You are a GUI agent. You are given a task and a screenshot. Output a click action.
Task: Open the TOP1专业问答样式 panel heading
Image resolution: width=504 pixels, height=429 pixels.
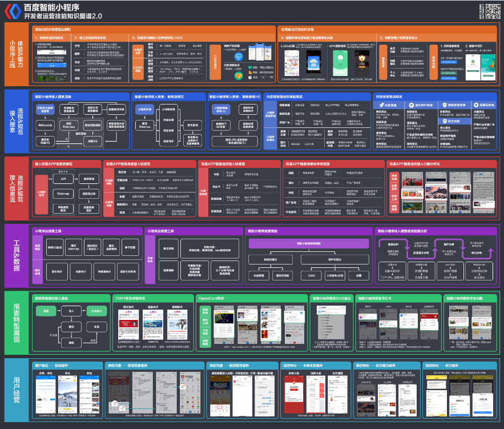point(130,298)
